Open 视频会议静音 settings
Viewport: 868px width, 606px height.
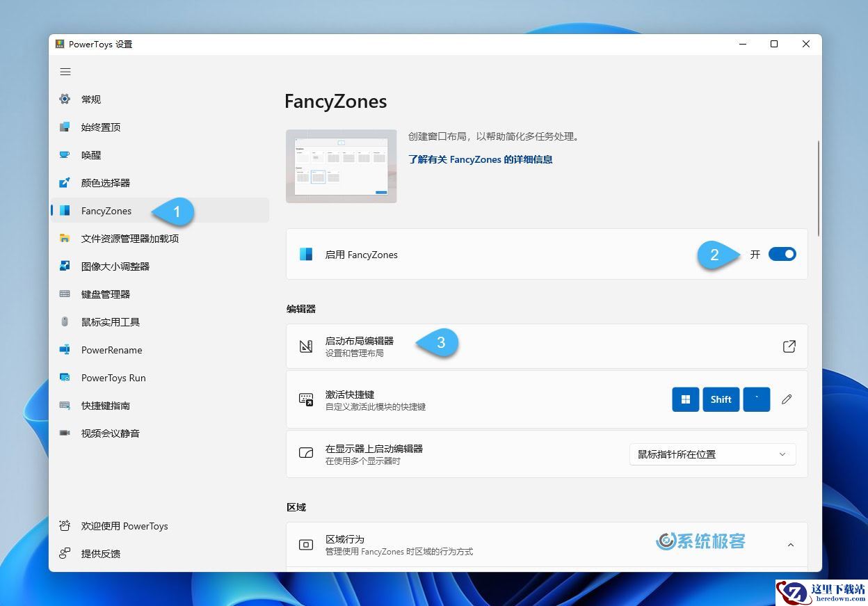coord(159,433)
